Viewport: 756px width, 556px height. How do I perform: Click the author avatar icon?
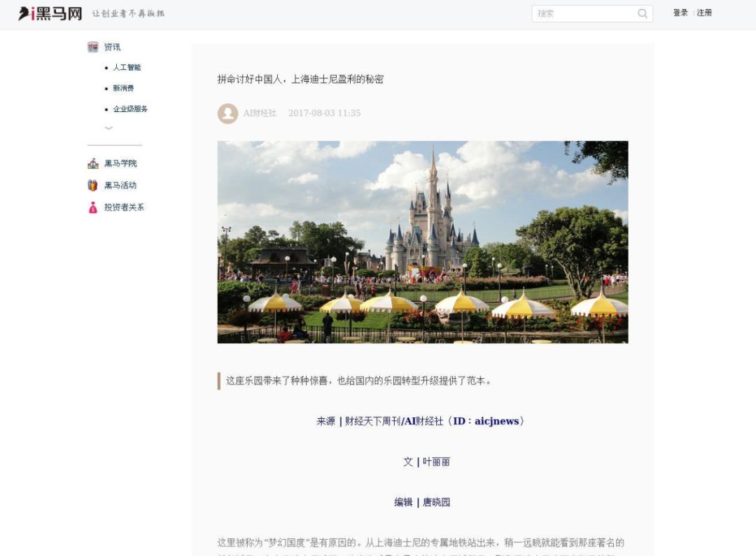(x=227, y=113)
